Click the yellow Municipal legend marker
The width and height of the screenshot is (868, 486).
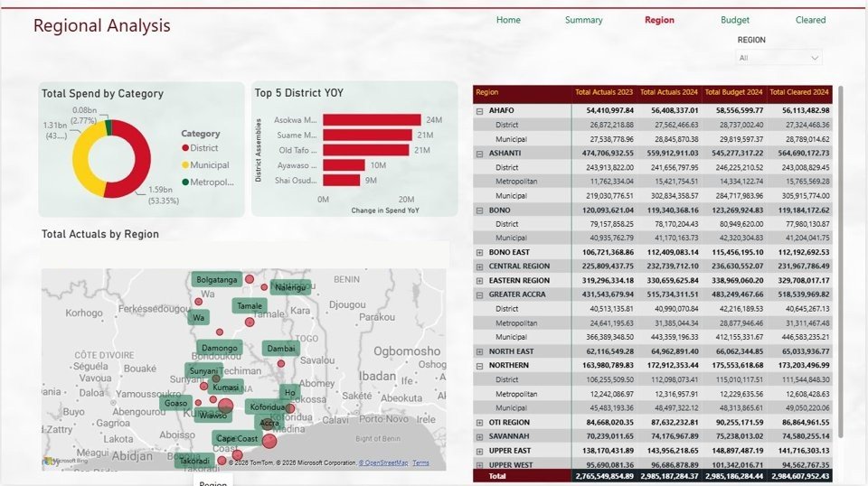185,164
